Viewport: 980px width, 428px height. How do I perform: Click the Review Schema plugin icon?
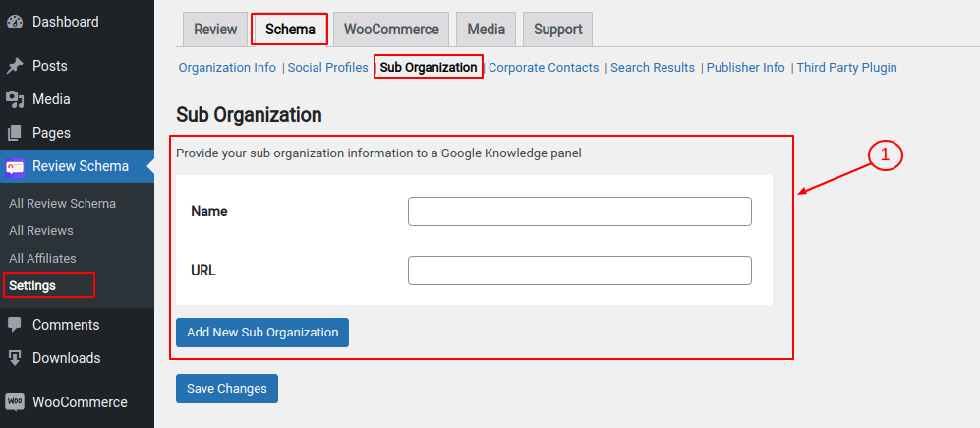tap(15, 166)
